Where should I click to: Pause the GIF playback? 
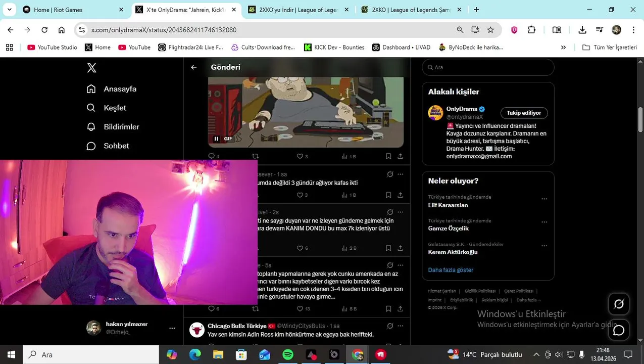coord(216,139)
